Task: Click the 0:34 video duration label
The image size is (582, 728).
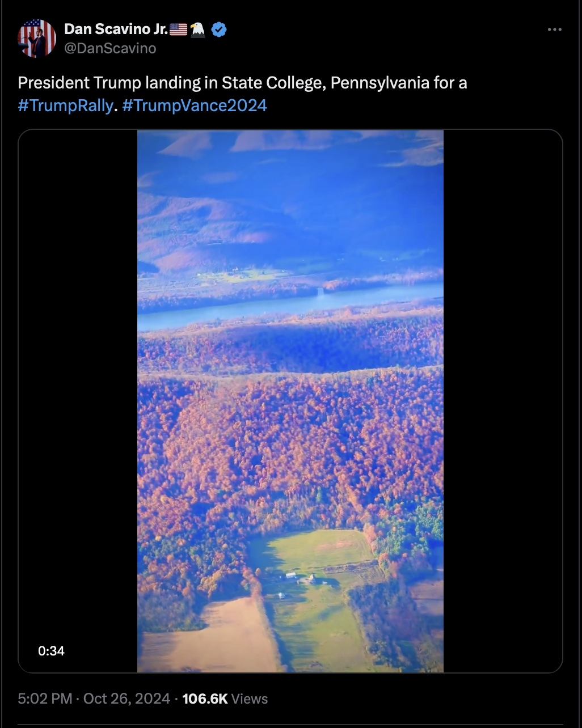Action: [51, 651]
